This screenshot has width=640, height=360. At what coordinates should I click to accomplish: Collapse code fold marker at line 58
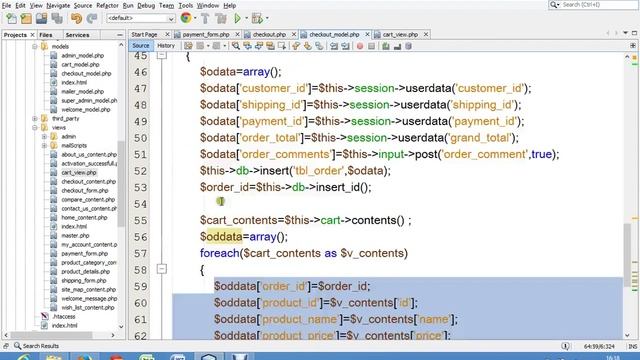click(162, 269)
